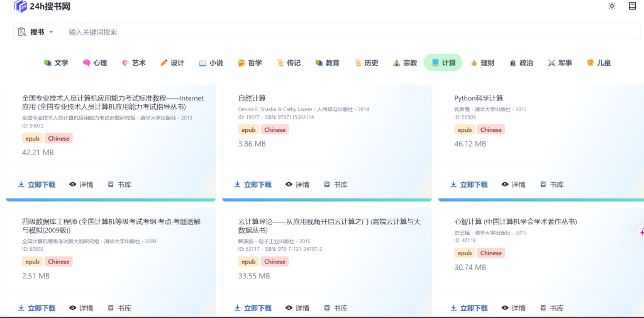This screenshot has width=644, height=318.
Task: Select the 宗教 category tab
Action: coord(404,63)
